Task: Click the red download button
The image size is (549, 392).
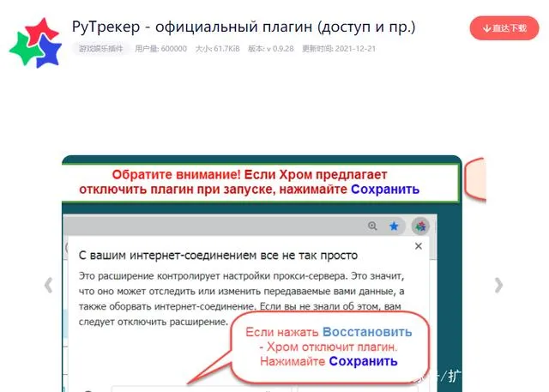Action: 504,28
